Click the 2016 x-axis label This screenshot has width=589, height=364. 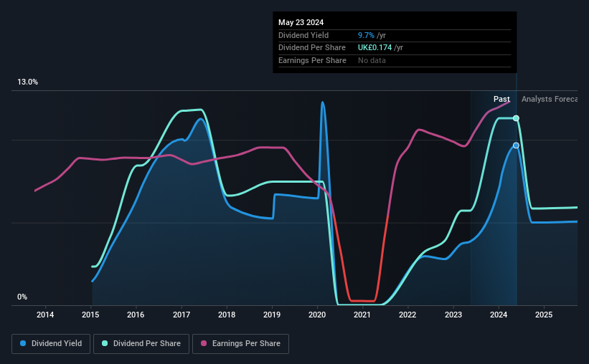click(x=136, y=315)
